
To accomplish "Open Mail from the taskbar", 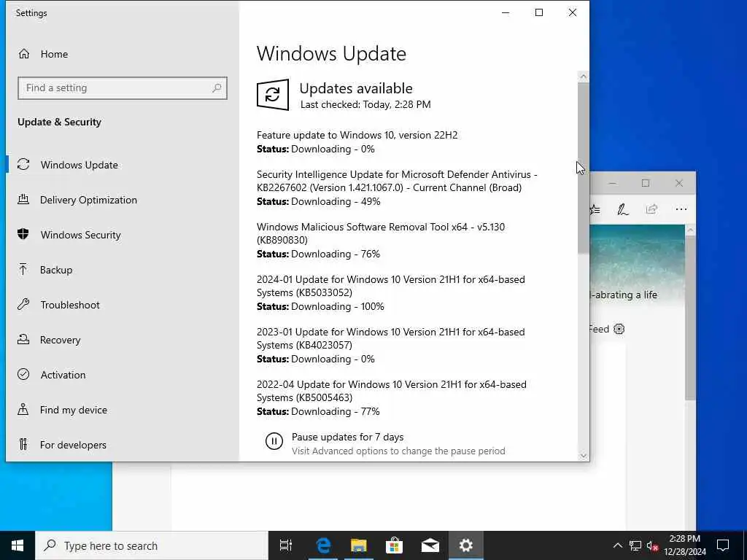I will [430, 545].
